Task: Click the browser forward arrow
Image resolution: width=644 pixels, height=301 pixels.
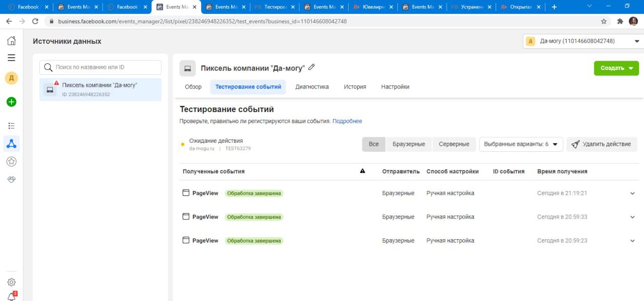Action: [22, 22]
